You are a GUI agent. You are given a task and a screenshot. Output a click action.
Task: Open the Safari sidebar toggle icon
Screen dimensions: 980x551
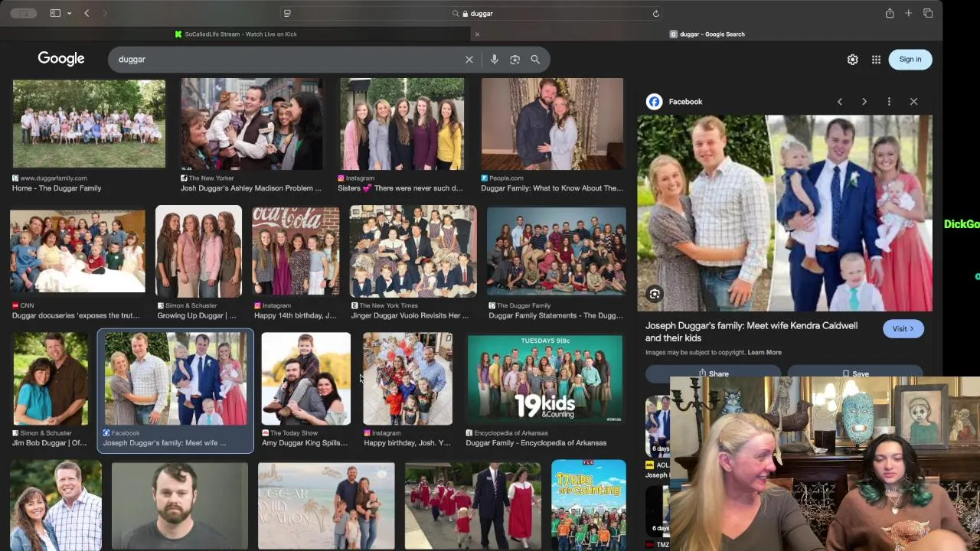[55, 13]
